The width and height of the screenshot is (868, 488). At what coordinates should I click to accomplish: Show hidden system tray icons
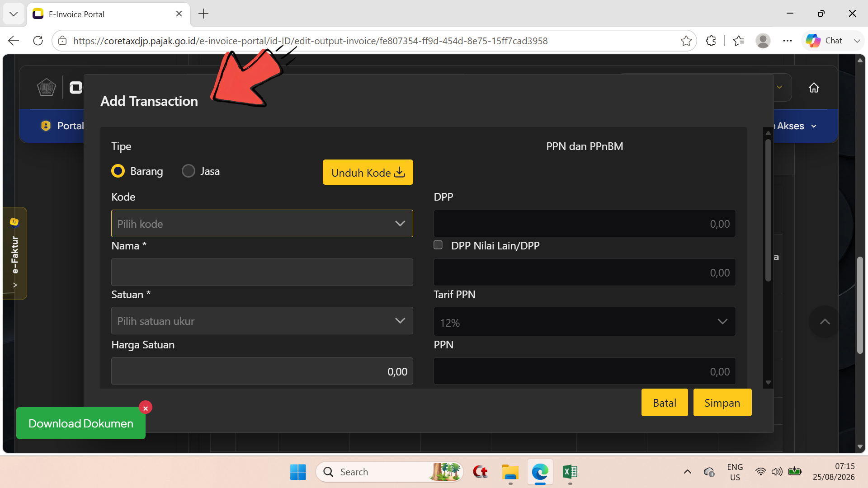[x=687, y=472]
